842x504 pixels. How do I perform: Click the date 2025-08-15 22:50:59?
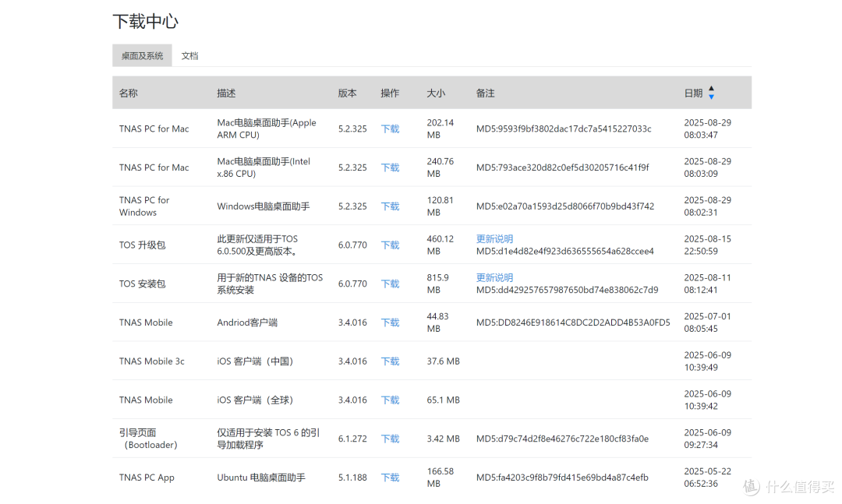click(708, 245)
